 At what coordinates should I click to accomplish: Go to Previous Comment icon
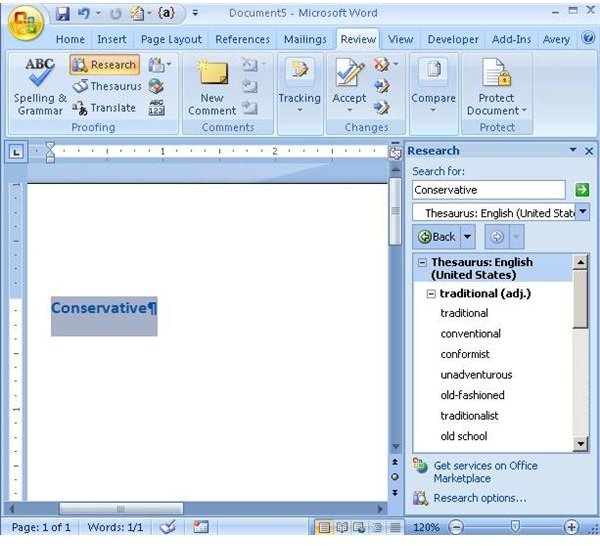[x=249, y=86]
